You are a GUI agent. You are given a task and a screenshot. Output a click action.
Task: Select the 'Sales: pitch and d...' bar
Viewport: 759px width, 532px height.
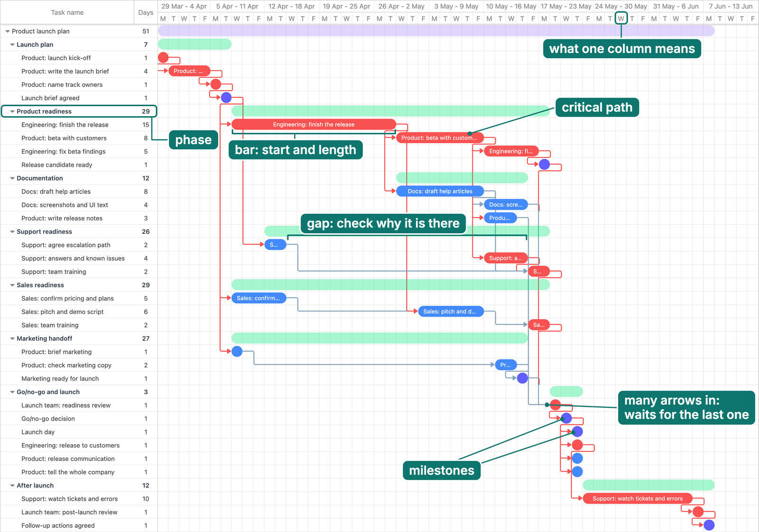coord(451,312)
